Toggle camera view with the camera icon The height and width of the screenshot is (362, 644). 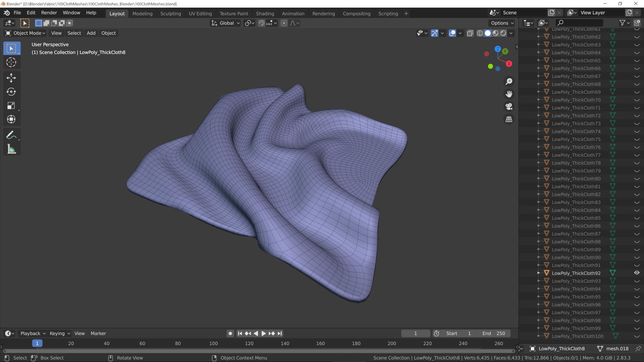pos(509,106)
